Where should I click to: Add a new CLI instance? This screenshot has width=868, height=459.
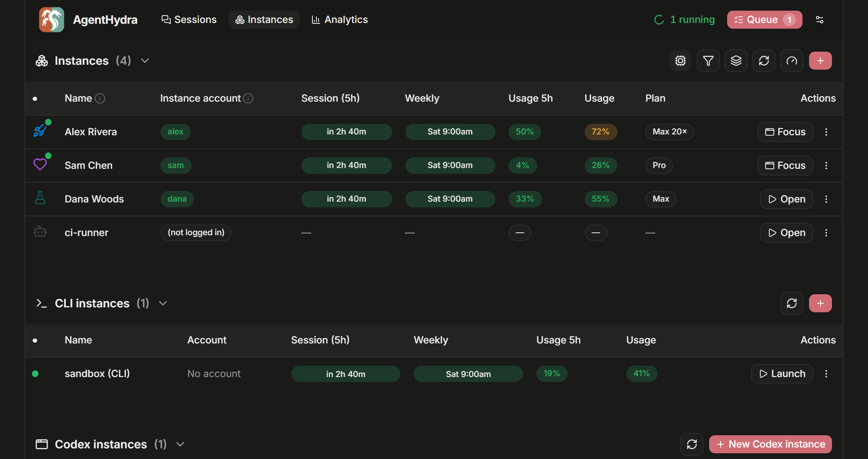(821, 303)
